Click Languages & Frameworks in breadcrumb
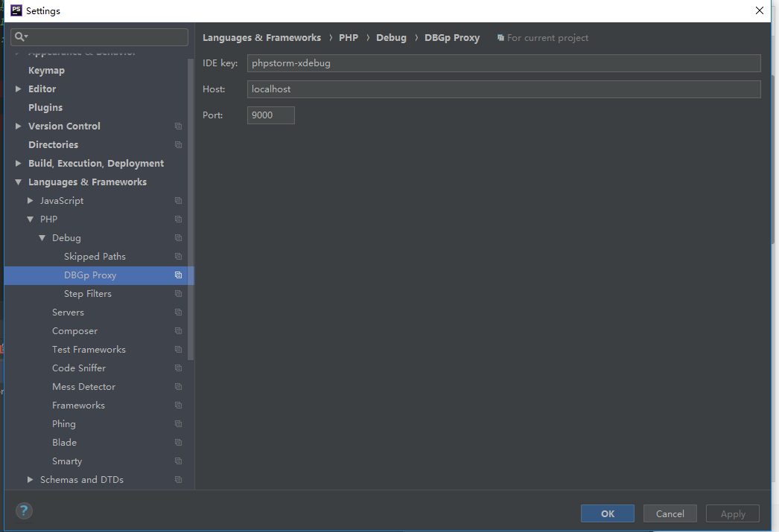Viewport: 779px width, 532px height. point(262,38)
